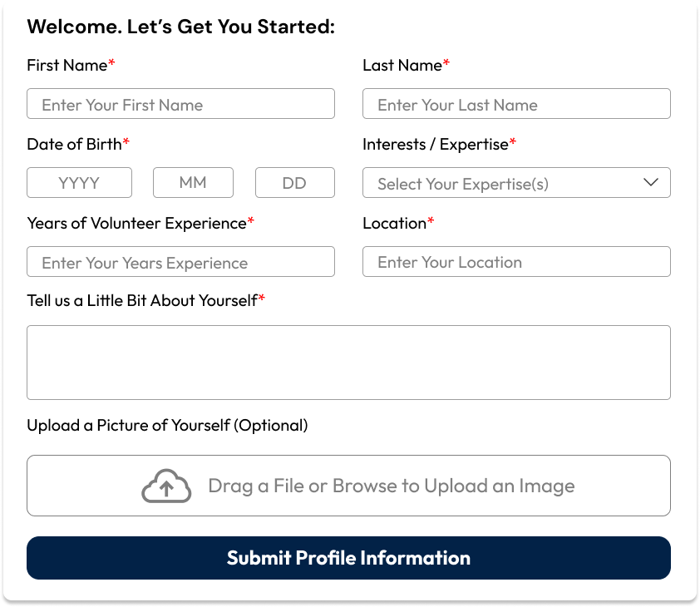Expand the Interests / Expertise chevron arrow
This screenshot has width=700, height=607.
(651, 182)
